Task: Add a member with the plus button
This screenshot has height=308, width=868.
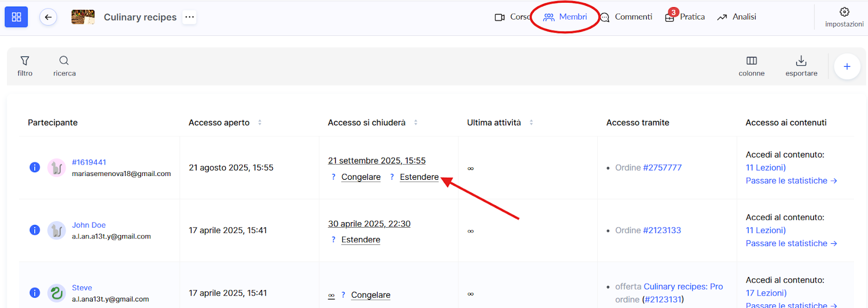Action: pyautogui.click(x=847, y=66)
